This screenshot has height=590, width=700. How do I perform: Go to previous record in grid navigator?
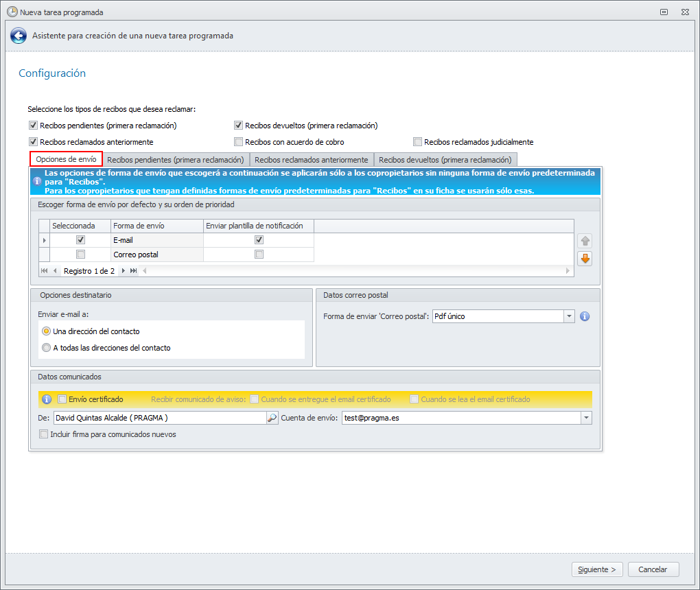tap(55, 271)
